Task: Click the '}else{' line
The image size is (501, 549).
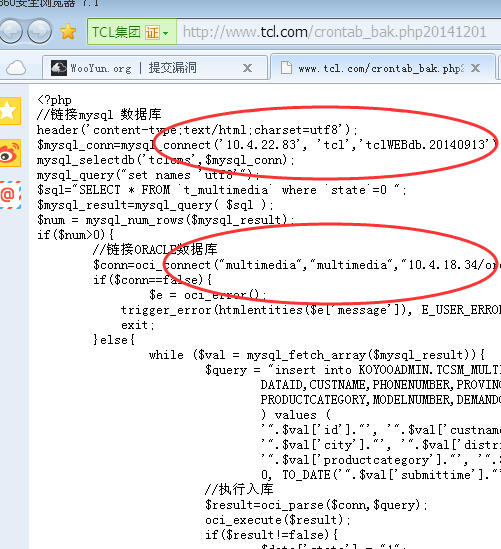Action: (x=114, y=340)
